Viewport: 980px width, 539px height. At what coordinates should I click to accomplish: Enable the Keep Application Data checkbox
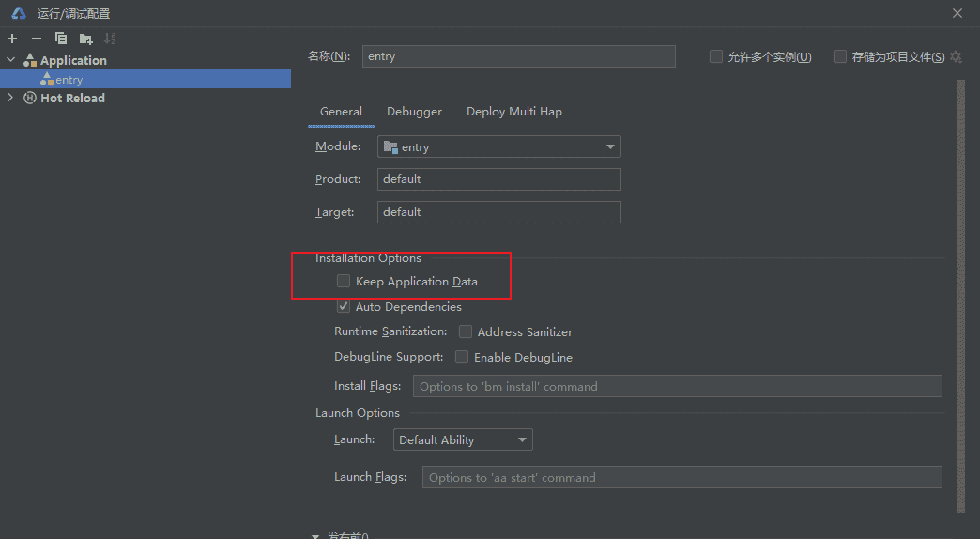(344, 281)
